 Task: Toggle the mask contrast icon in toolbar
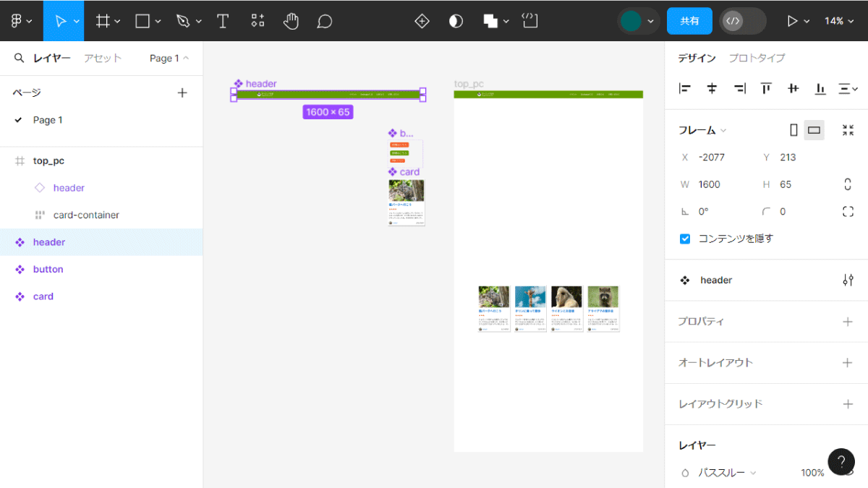456,21
